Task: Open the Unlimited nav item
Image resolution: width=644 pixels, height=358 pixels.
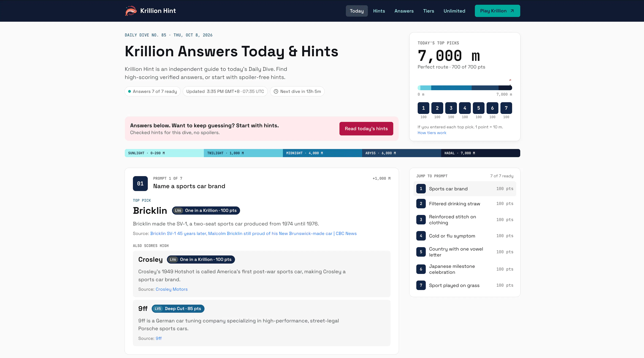Action: 454,11
